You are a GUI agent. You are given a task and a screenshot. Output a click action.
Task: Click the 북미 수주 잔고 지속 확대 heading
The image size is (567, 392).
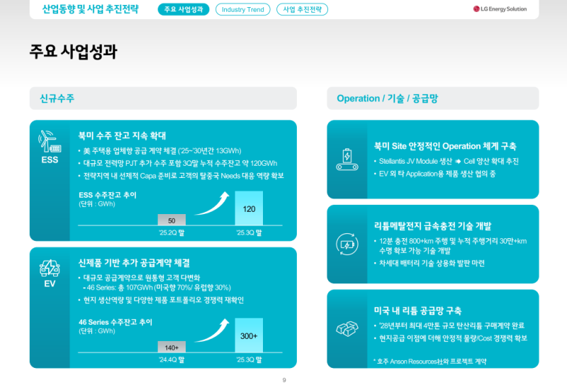point(122,135)
